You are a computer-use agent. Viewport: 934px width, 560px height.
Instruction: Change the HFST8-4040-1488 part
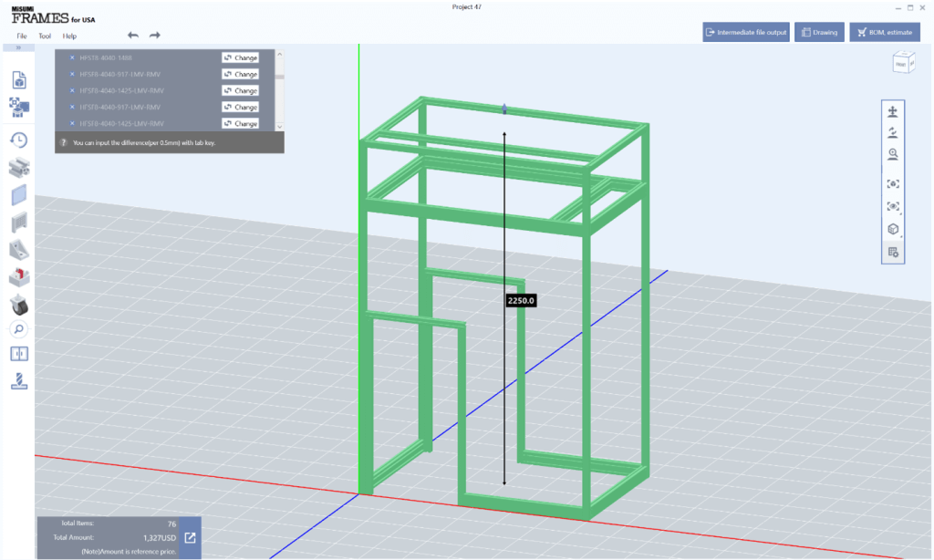240,57
